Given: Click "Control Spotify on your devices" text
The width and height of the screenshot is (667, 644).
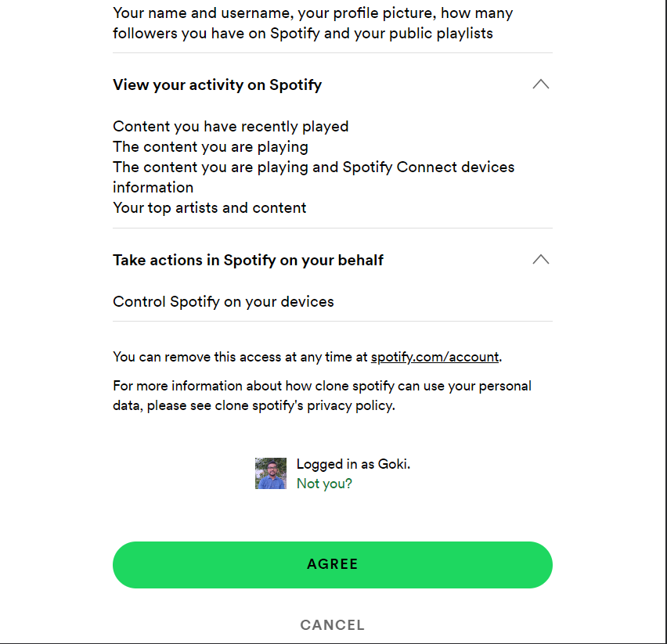Looking at the screenshot, I should [x=223, y=301].
